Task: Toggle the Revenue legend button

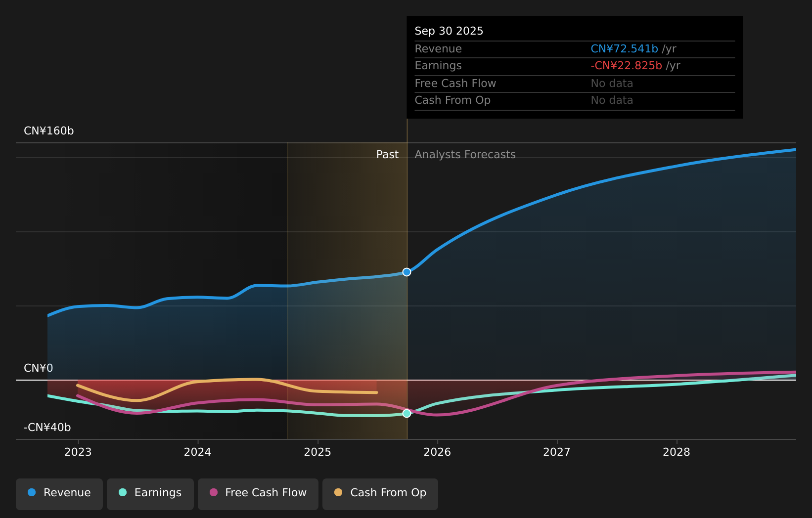Action: click(59, 494)
